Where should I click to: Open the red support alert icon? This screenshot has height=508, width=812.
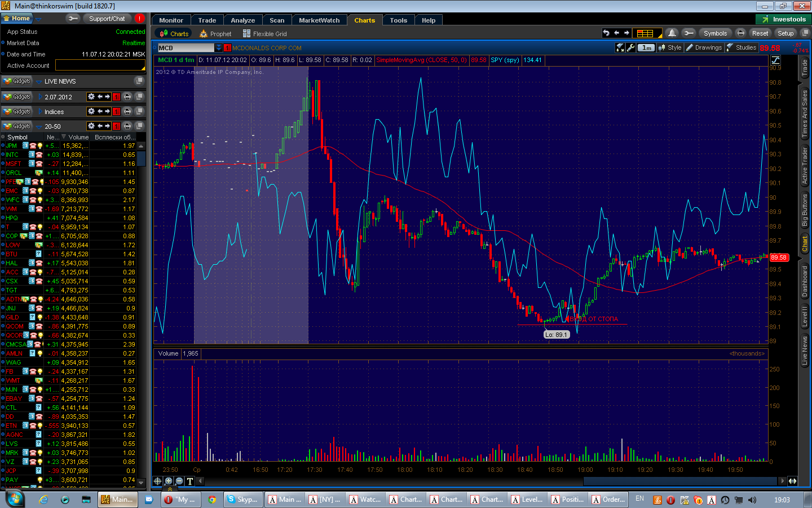coord(139,19)
